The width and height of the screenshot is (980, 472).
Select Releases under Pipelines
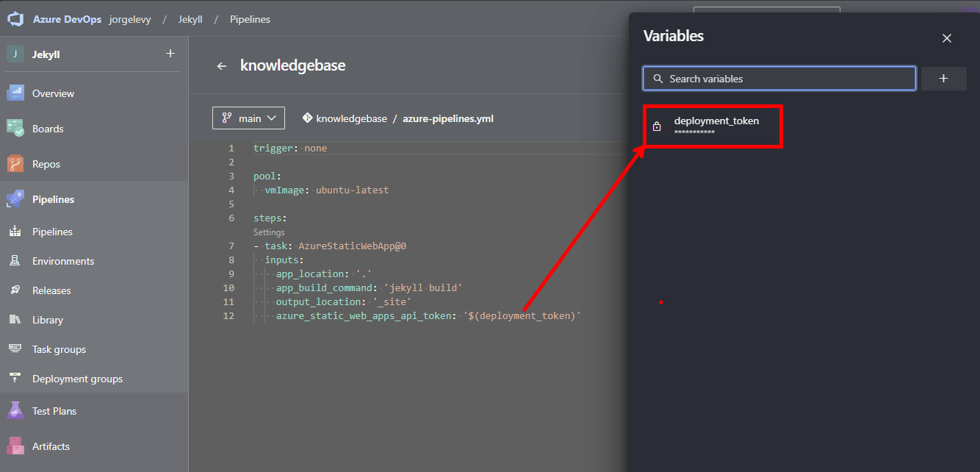[x=51, y=290]
